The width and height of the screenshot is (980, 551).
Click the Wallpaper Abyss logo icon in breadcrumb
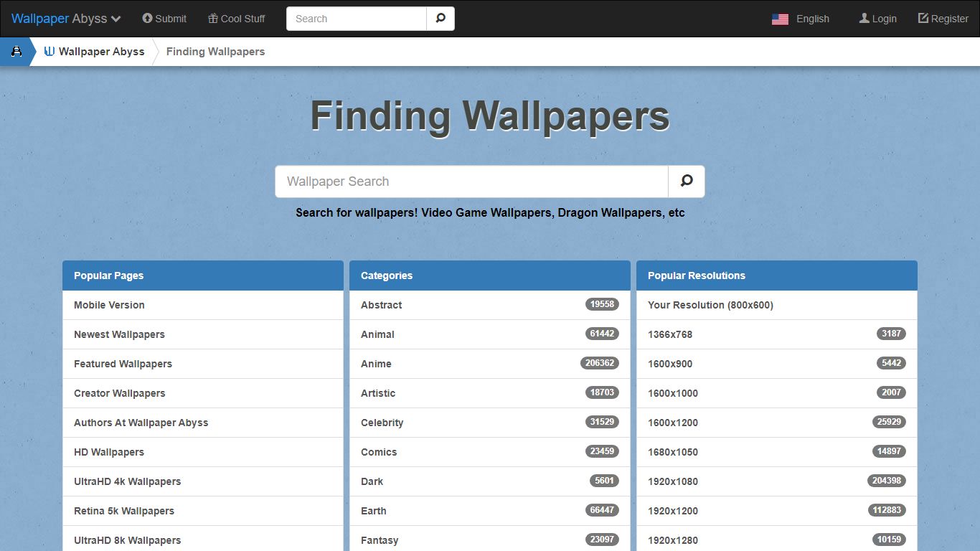[x=50, y=52]
